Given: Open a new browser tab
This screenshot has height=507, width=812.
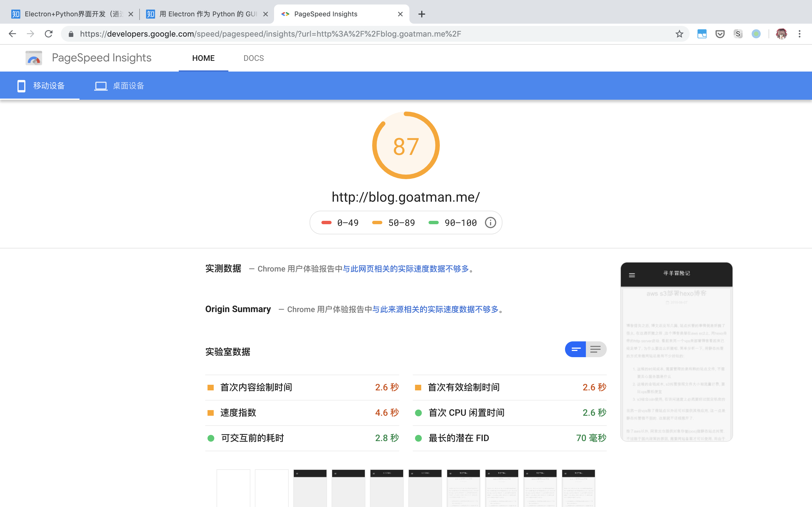Looking at the screenshot, I should (x=422, y=14).
